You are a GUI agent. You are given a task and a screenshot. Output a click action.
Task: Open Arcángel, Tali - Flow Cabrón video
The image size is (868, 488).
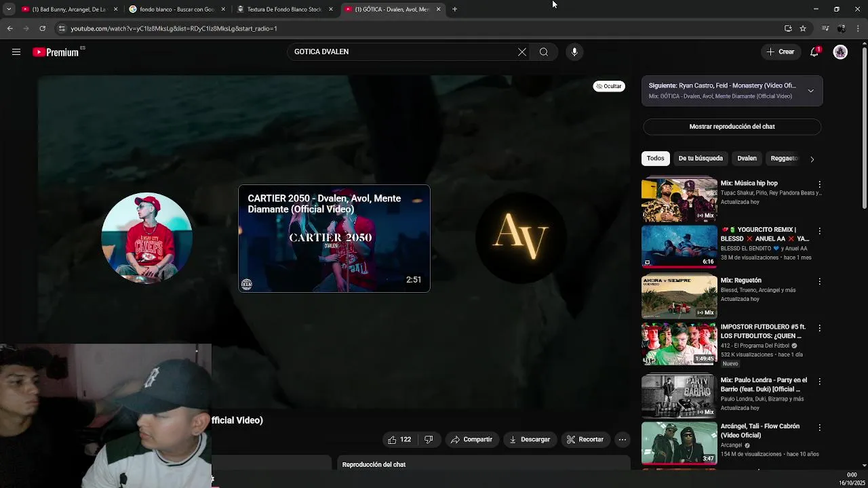click(760, 430)
